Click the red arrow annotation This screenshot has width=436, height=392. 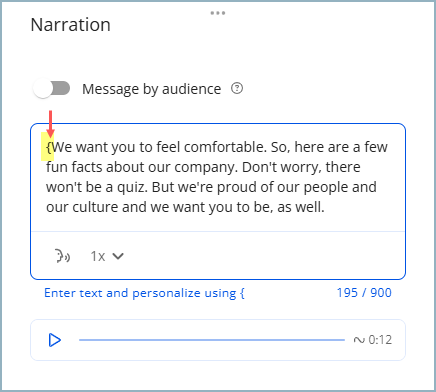click(50, 124)
